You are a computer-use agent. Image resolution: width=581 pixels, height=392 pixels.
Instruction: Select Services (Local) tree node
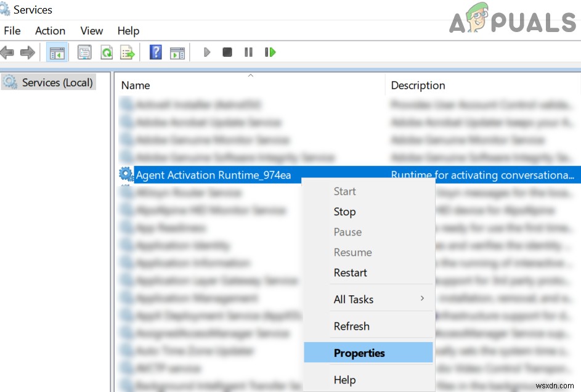click(x=49, y=82)
